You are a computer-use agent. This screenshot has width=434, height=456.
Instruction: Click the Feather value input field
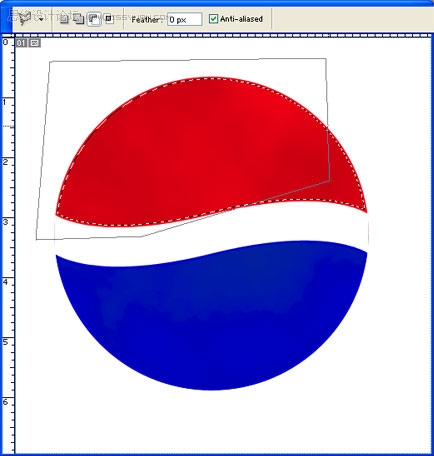[185, 19]
